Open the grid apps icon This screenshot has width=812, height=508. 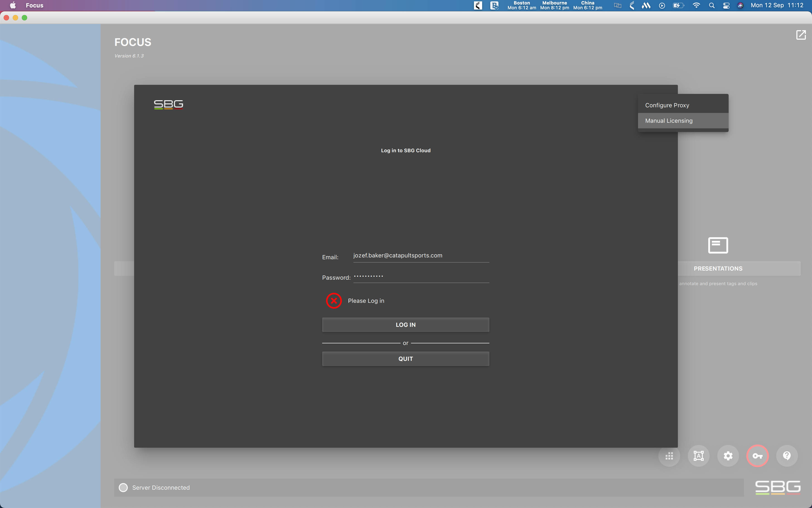(669, 456)
